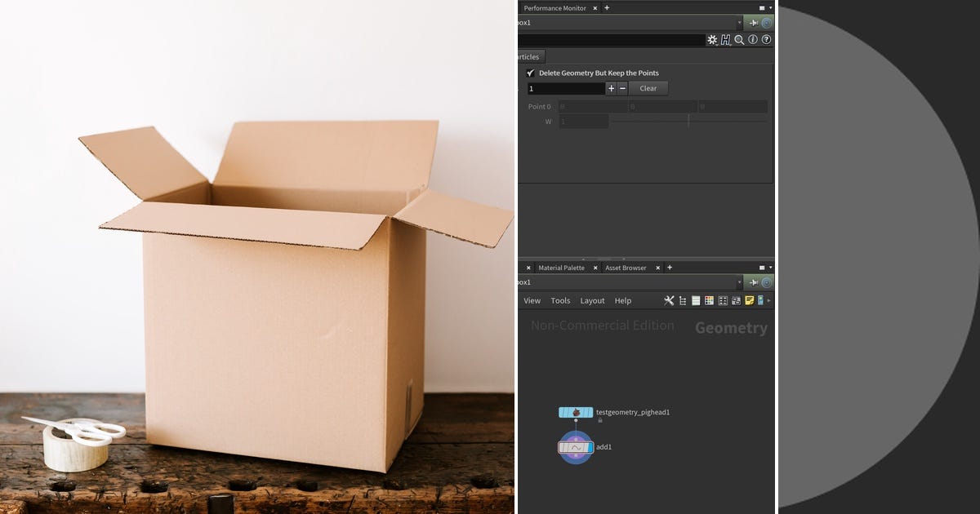Select the sticky note creation icon
This screenshot has width=980, height=514.
(x=749, y=300)
